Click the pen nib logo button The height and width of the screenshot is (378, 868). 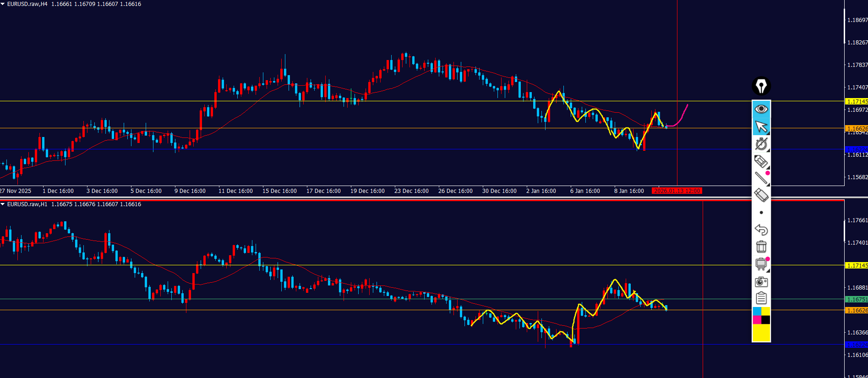(761, 86)
